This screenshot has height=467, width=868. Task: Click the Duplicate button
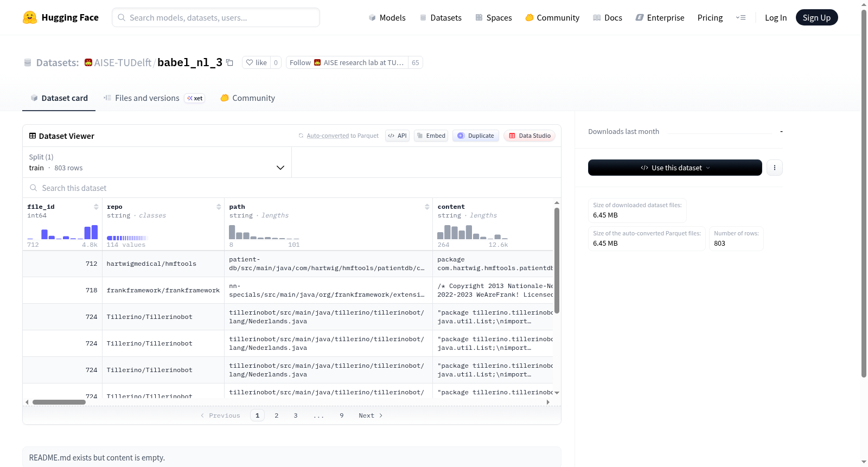[476, 136]
